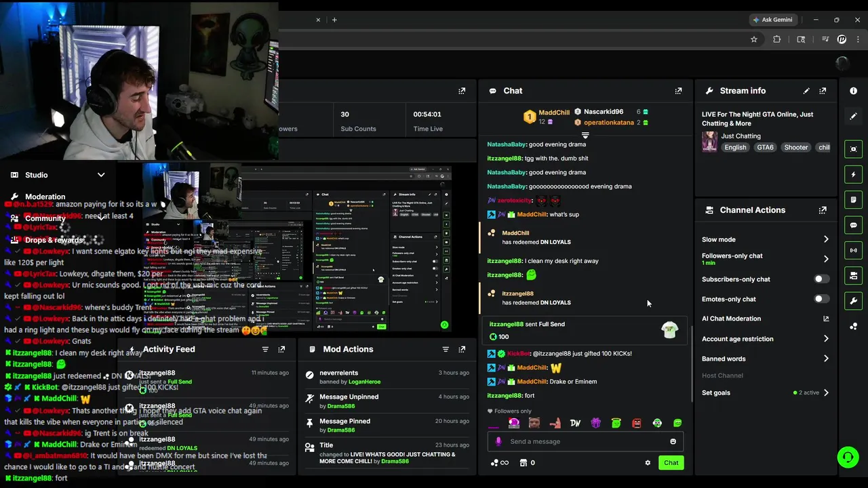868x488 pixels.
Task: Click the purple microphone icon in chat input
Action: click(498, 441)
